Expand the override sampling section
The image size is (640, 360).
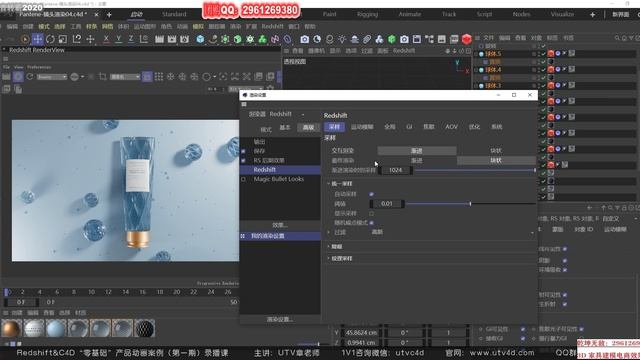[x=329, y=258]
